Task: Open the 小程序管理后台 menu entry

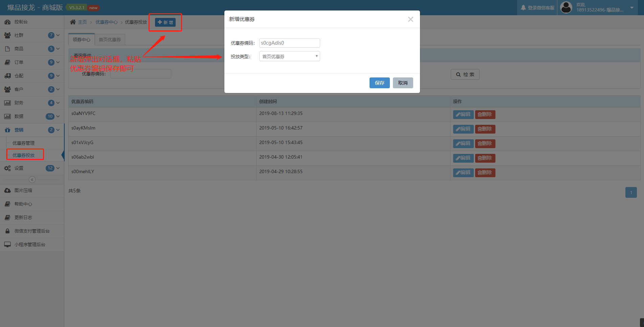Action: point(32,245)
